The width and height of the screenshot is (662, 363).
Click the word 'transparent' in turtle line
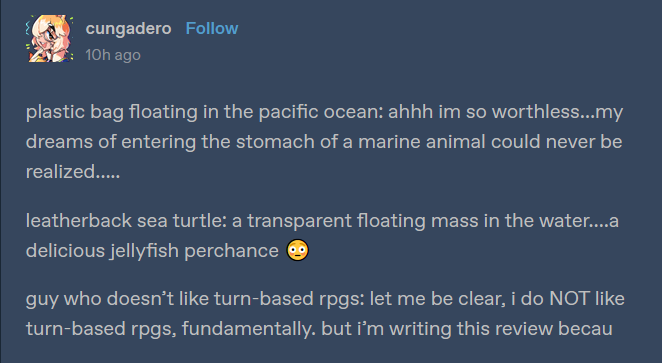pos(299,221)
